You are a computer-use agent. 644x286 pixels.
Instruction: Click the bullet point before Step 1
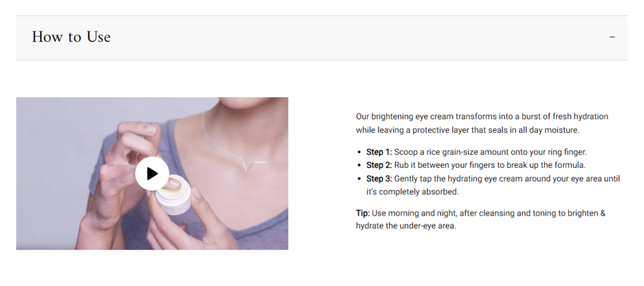[x=360, y=152]
